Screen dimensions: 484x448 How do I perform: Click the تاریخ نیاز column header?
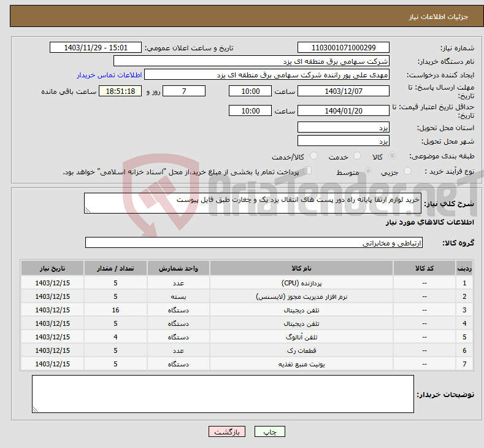(53, 268)
